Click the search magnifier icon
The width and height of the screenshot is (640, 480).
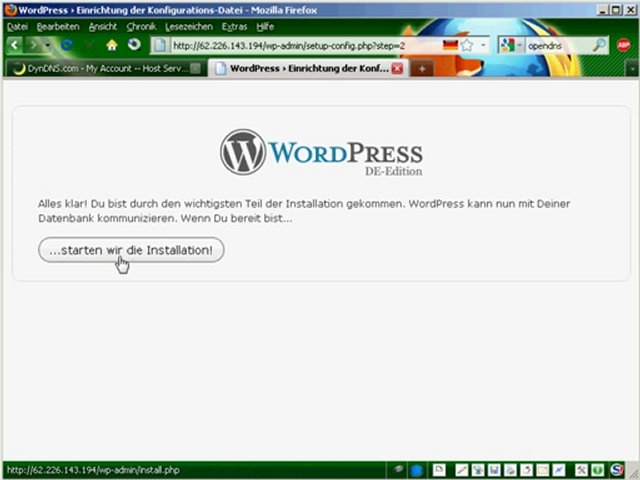coord(598,45)
